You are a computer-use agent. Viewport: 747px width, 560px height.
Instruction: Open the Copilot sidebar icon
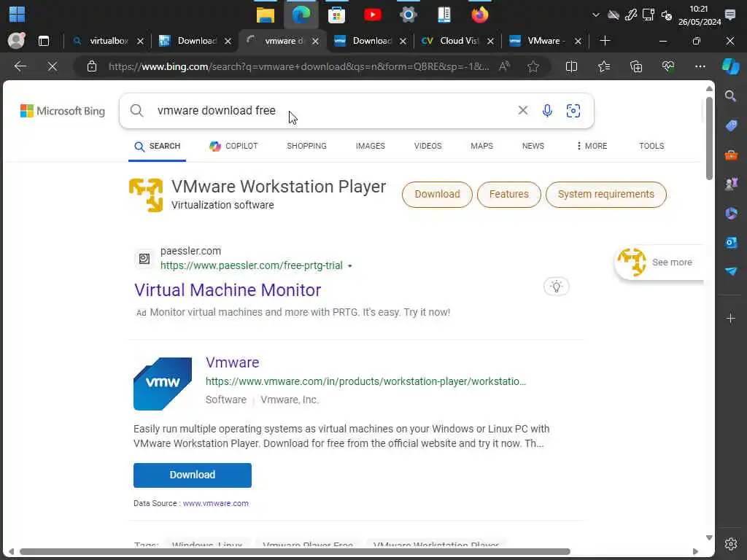pyautogui.click(x=731, y=66)
